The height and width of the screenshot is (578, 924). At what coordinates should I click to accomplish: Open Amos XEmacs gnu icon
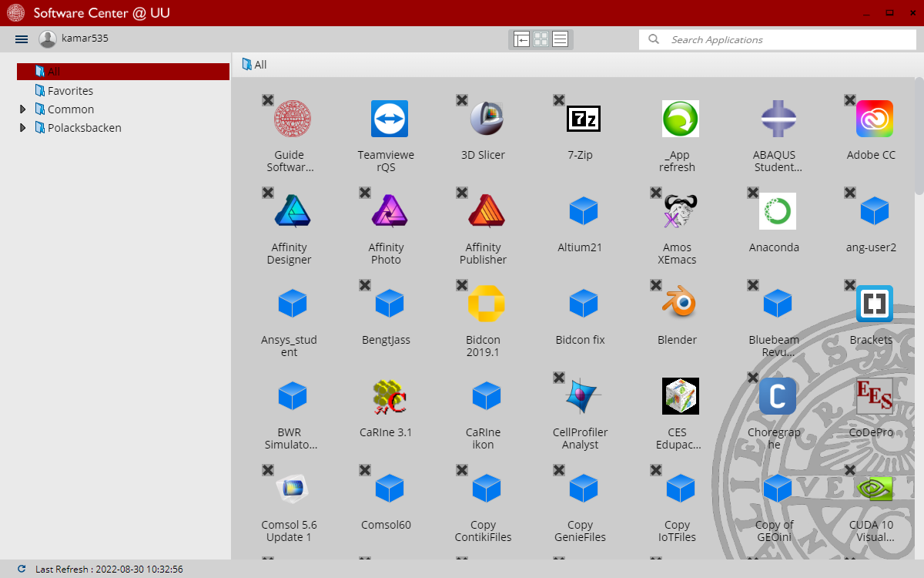click(x=681, y=211)
